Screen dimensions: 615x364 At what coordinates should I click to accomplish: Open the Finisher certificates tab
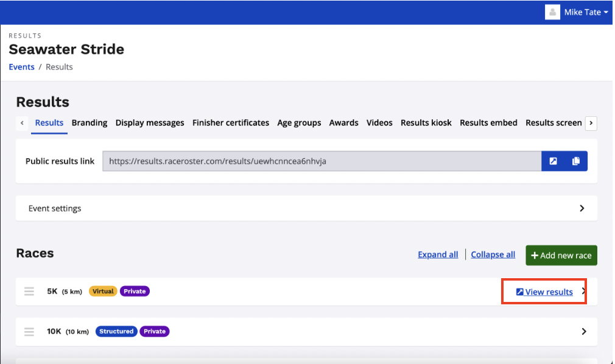click(x=231, y=123)
